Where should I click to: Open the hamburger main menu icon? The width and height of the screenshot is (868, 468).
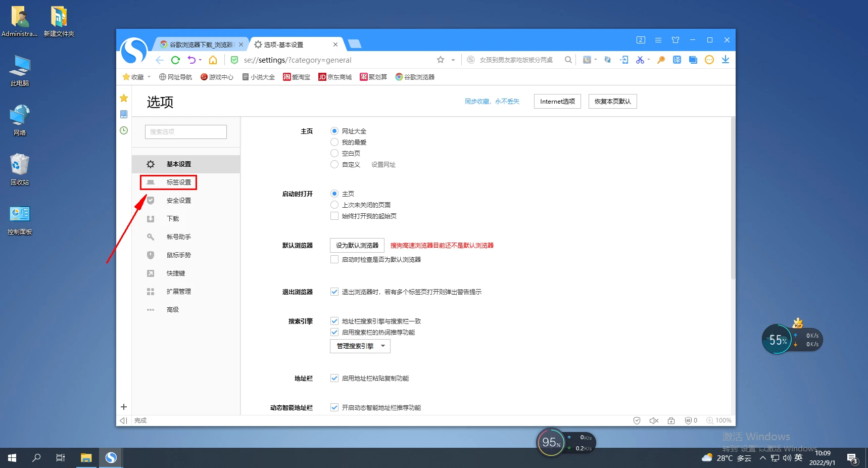[658, 40]
